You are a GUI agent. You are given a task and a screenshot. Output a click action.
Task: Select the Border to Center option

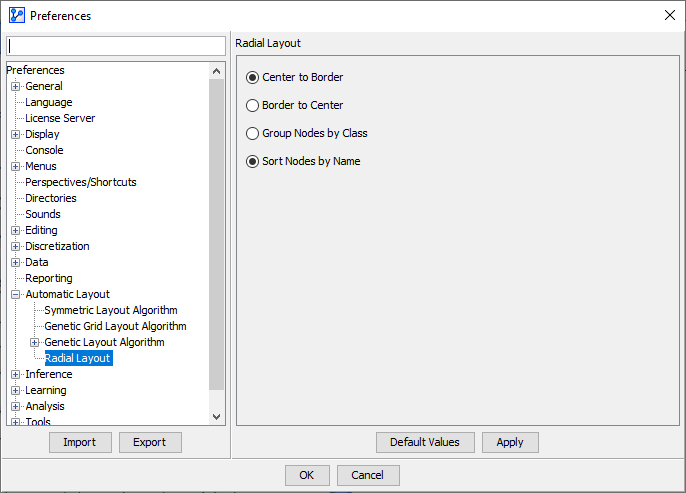pyautogui.click(x=253, y=105)
